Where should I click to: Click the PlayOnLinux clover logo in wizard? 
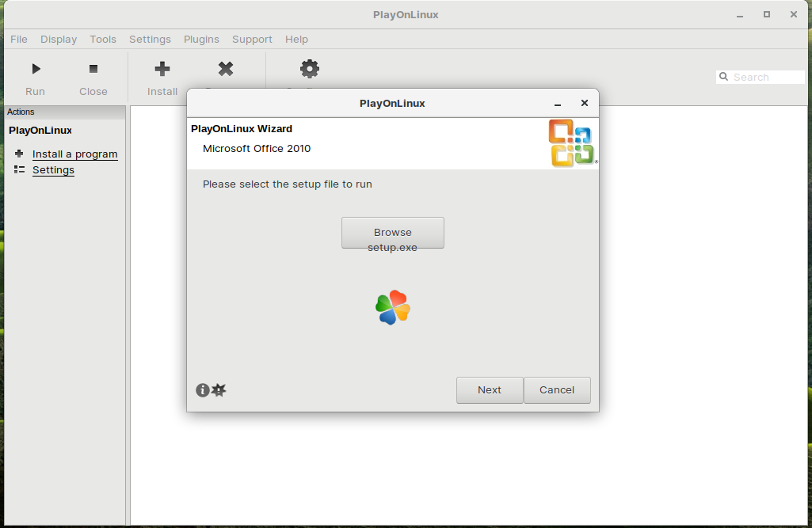393,307
